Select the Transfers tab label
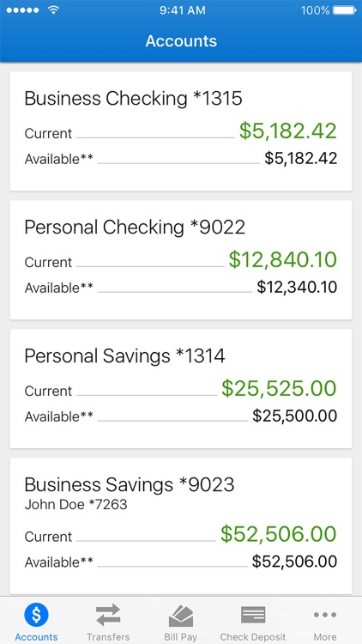This screenshot has width=362, height=644. pos(108,637)
